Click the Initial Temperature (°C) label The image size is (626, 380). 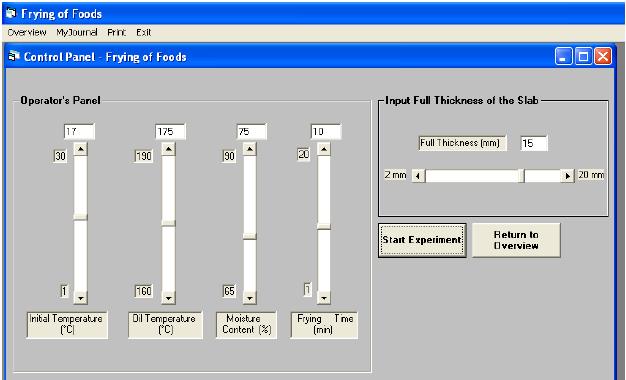(67, 325)
